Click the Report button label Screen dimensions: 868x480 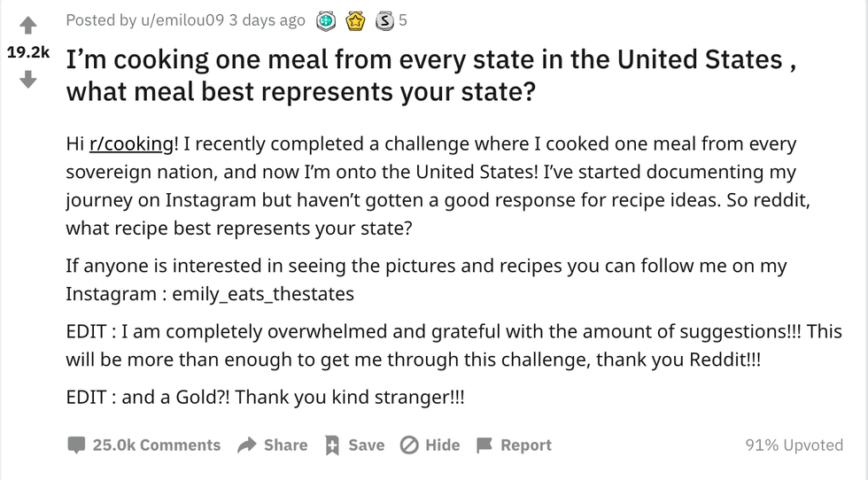(x=526, y=445)
